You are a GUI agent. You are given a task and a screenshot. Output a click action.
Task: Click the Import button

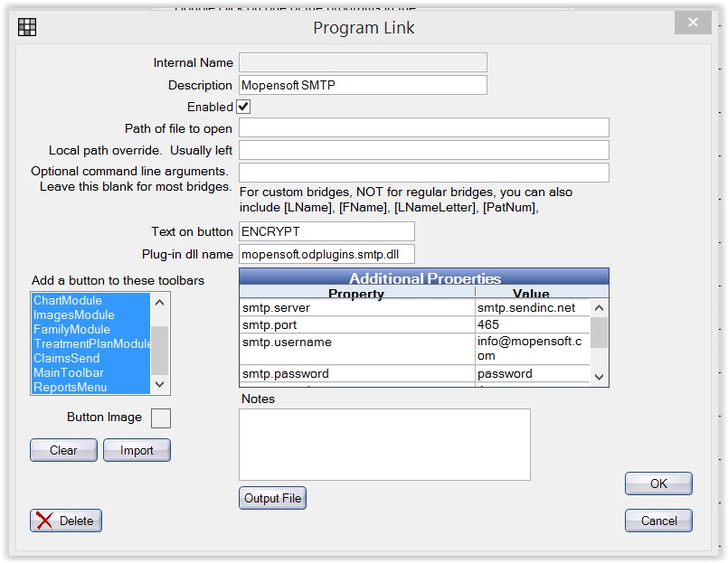137,450
